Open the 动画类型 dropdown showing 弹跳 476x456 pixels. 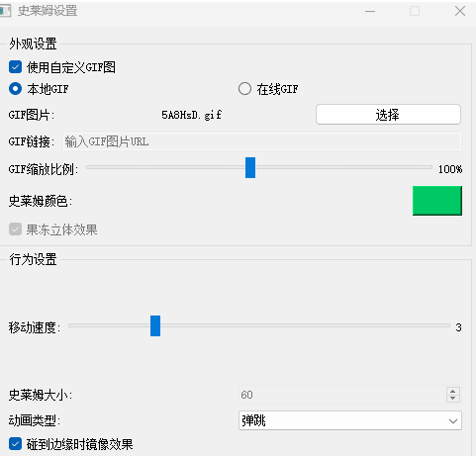(350, 420)
